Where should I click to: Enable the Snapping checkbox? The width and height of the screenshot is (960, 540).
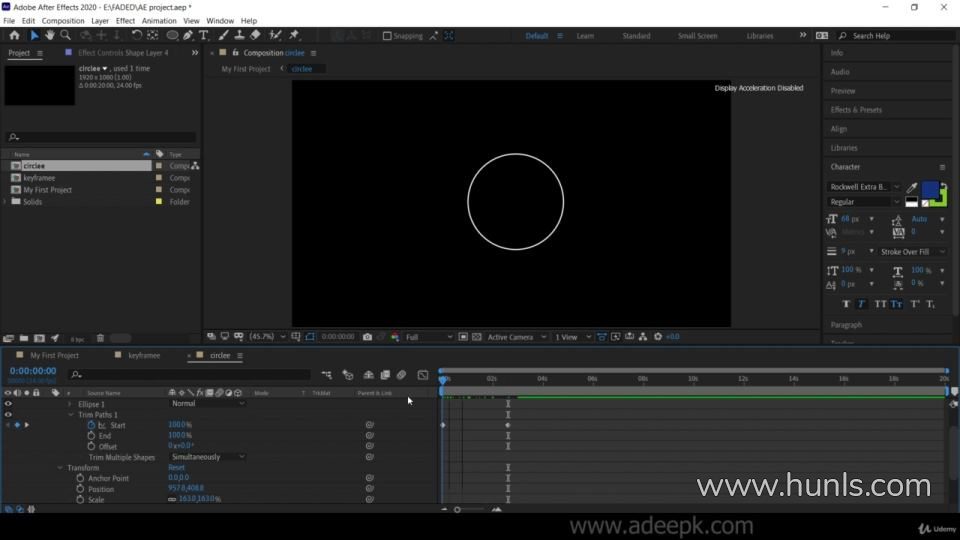click(388, 36)
